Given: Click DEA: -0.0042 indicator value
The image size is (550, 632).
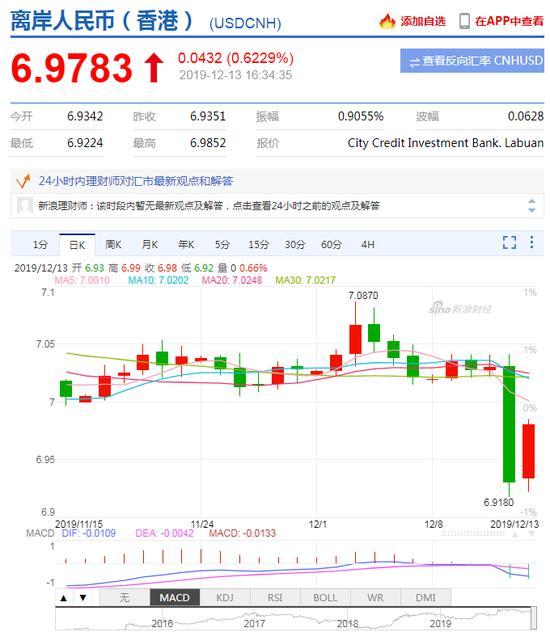Looking at the screenshot, I should (164, 533).
